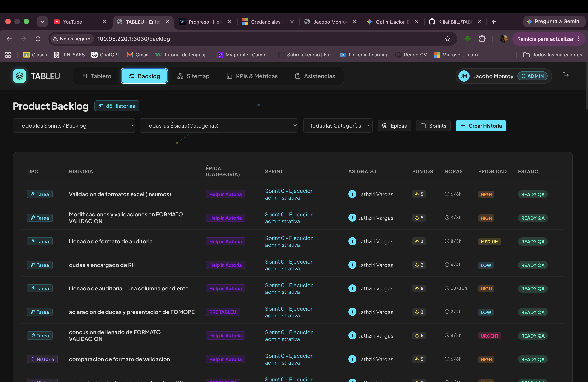Close the KillahBlitz GitHub tab
This screenshot has height=382, width=588.
tap(479, 22)
